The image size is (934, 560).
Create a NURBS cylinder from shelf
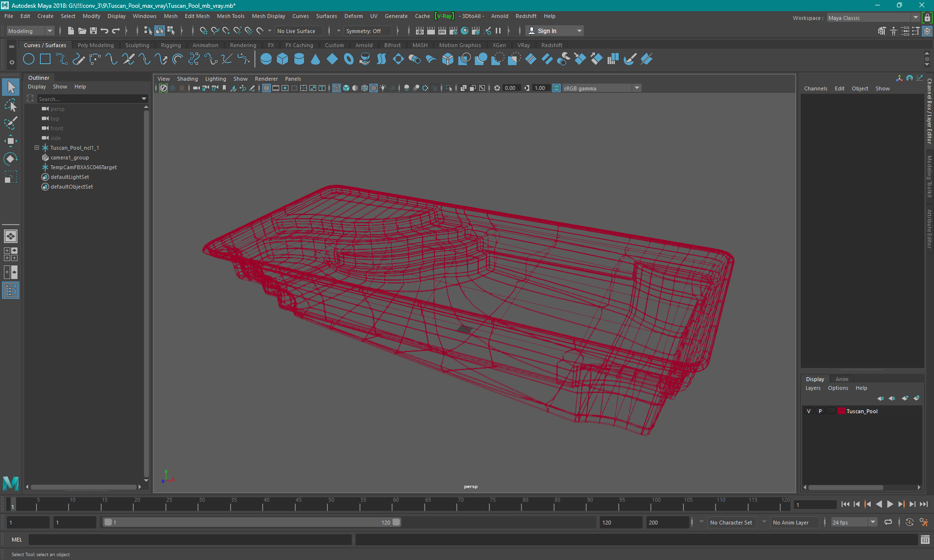click(299, 59)
